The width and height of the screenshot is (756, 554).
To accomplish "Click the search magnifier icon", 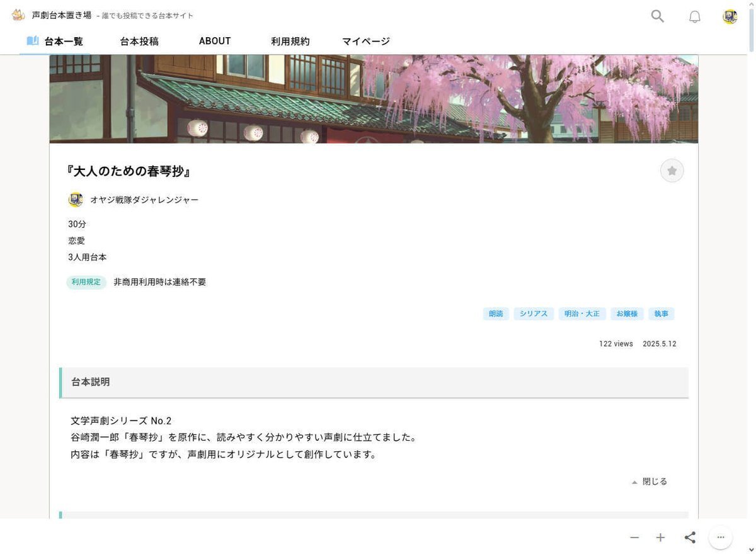I will click(x=657, y=16).
